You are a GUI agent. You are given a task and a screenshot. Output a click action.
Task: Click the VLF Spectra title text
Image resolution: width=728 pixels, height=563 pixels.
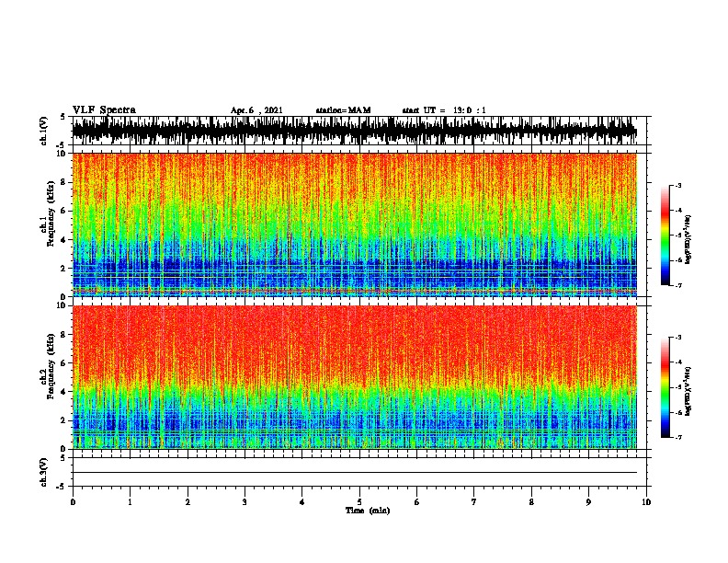tap(104, 110)
